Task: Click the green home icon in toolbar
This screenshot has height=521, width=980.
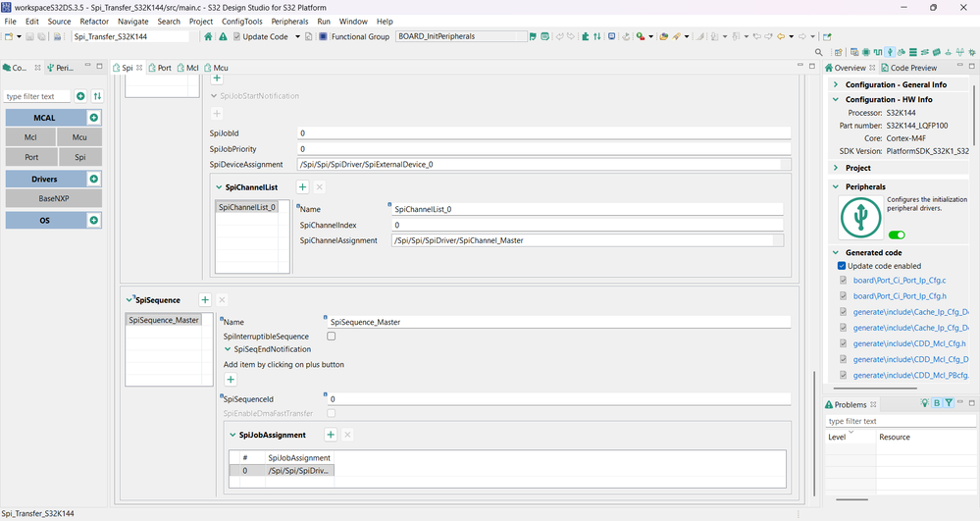Action: click(x=208, y=37)
